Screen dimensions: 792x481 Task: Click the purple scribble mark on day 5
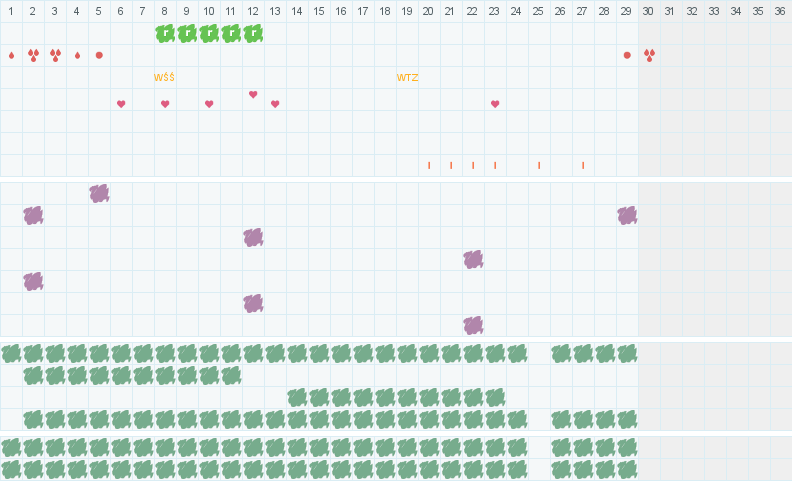pyautogui.click(x=99, y=193)
